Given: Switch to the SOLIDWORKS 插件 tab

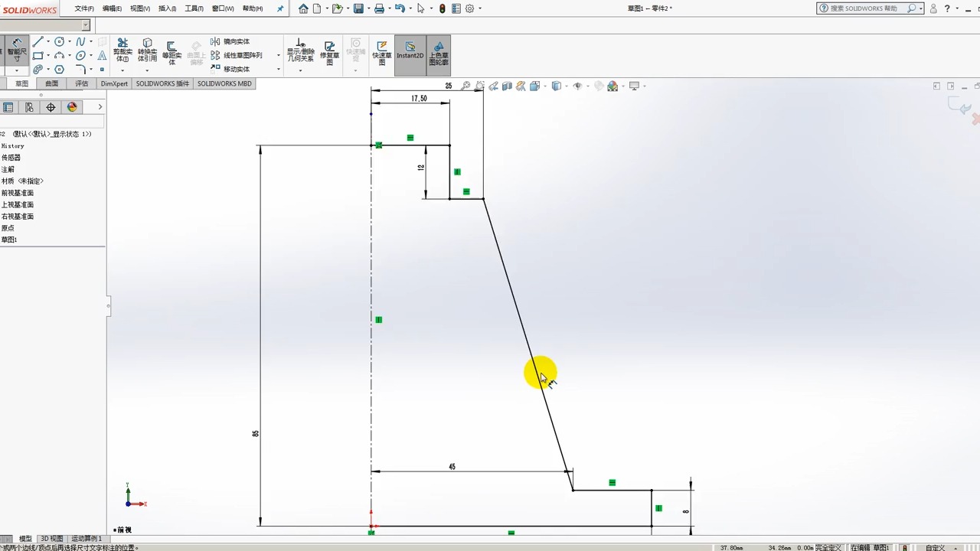Looking at the screenshot, I should coord(162,83).
